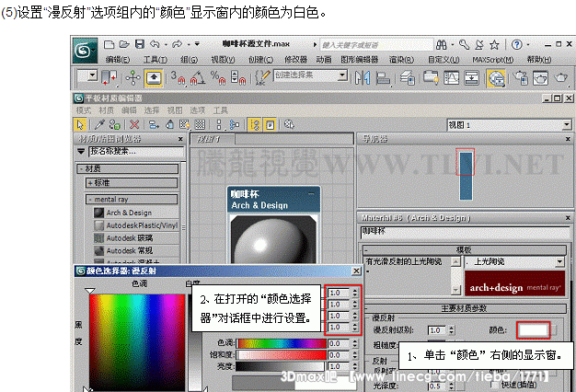Open the MAXScript(M) menu
This screenshot has width=576, height=392.
[492, 60]
